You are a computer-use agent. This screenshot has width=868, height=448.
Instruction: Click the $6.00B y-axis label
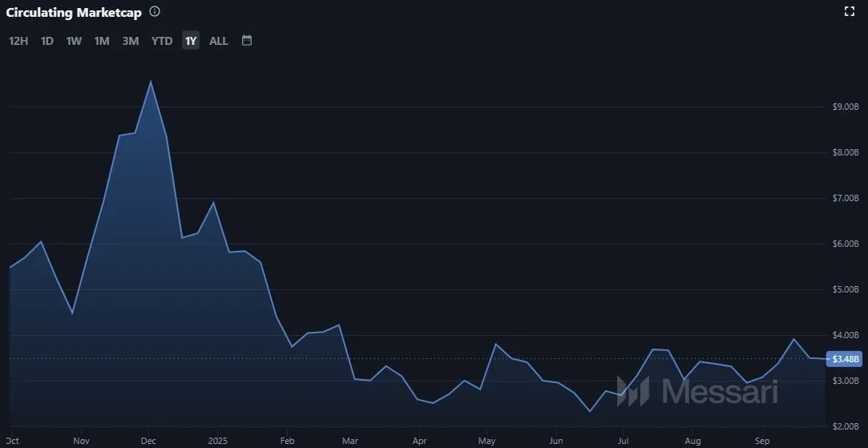[846, 244]
